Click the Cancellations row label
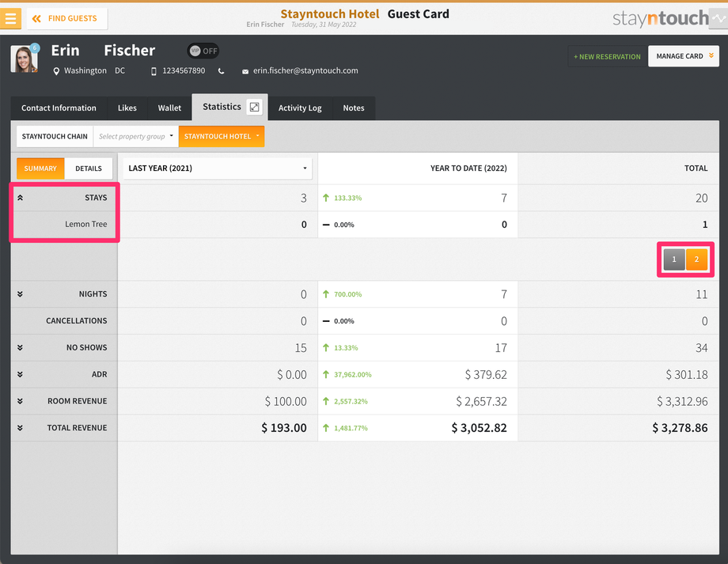Viewport: 728px width, 564px height. tap(77, 321)
